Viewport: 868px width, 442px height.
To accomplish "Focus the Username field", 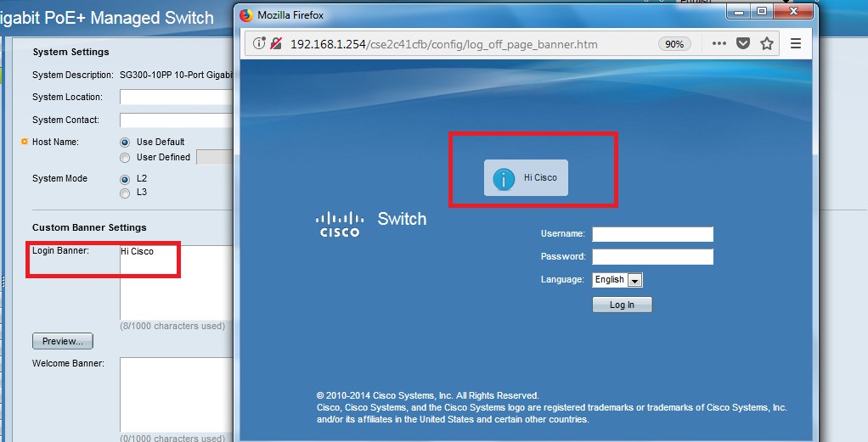I will [x=652, y=234].
